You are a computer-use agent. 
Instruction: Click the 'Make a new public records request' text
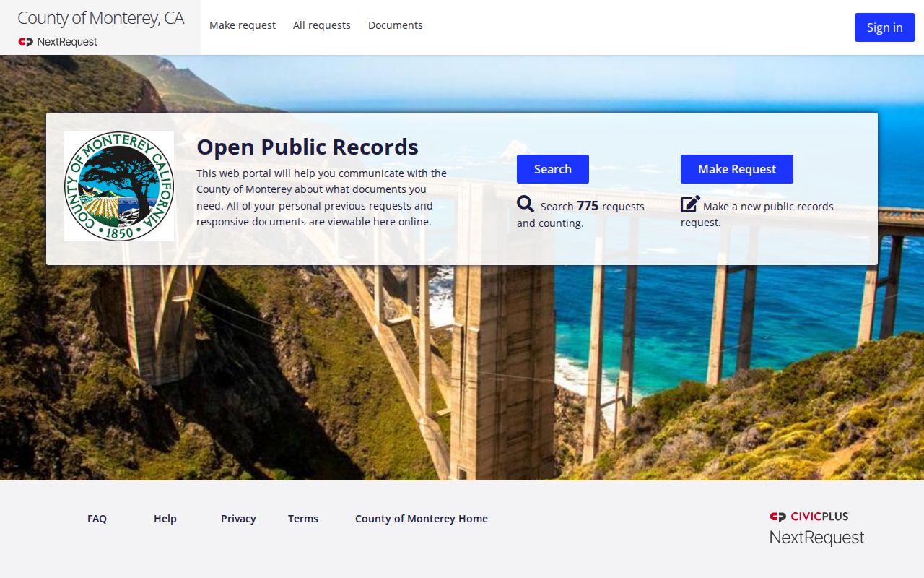tap(757, 214)
